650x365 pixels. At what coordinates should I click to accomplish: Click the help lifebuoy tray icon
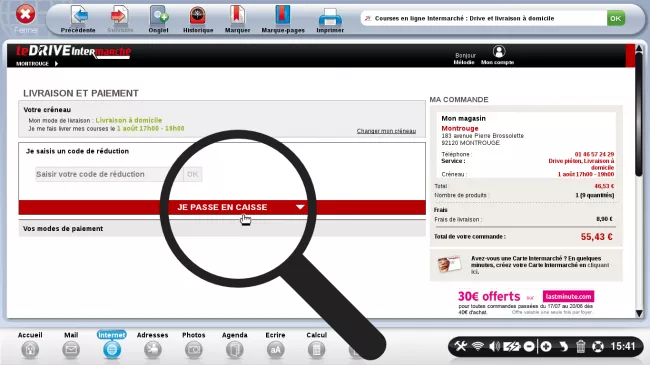coord(598,346)
